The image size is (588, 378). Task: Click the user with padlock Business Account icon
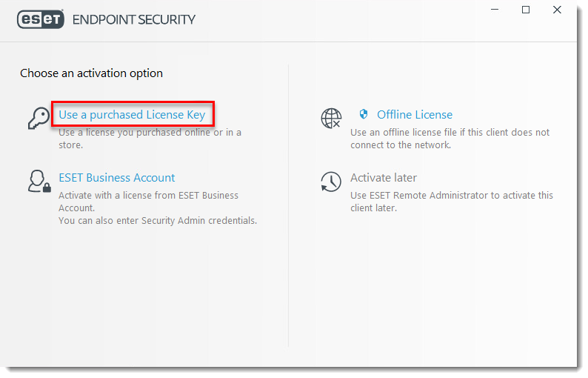tap(39, 182)
